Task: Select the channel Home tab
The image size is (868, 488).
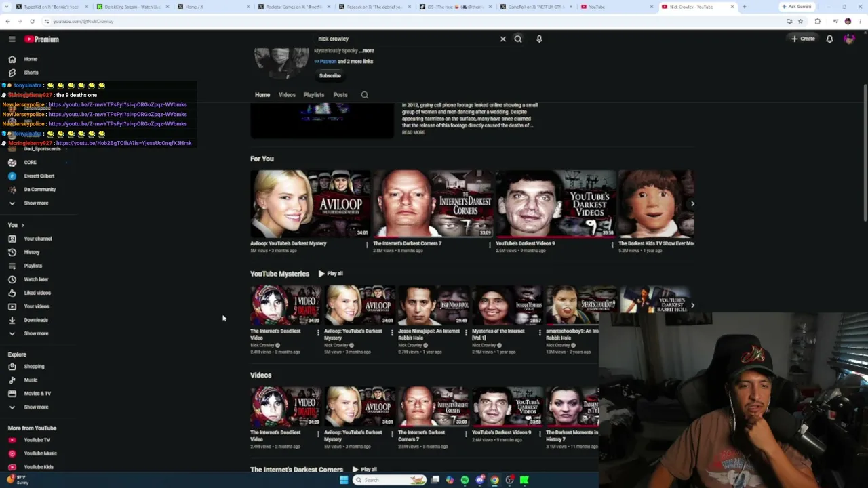Action: 262,95
